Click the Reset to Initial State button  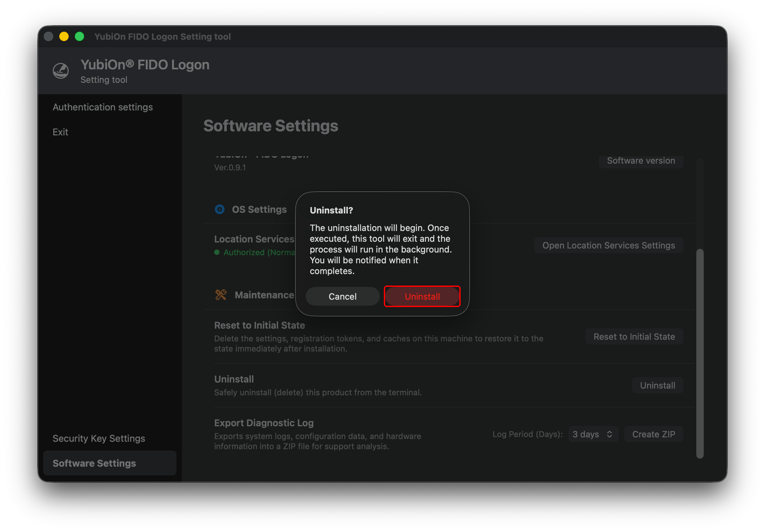click(634, 337)
